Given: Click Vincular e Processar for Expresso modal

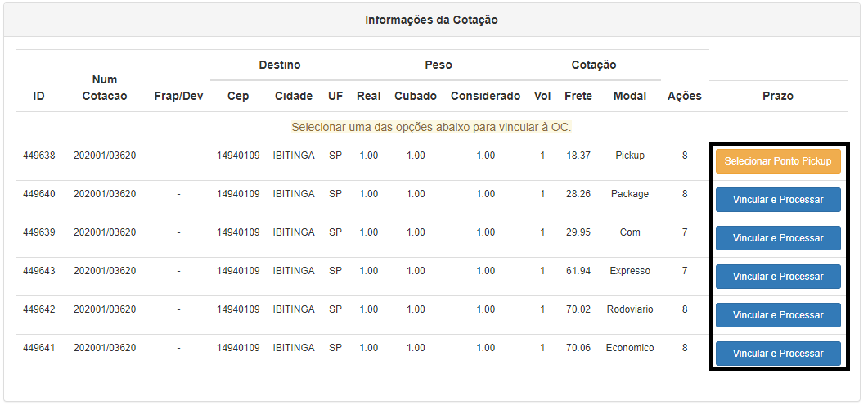Looking at the screenshot, I should pos(778,277).
